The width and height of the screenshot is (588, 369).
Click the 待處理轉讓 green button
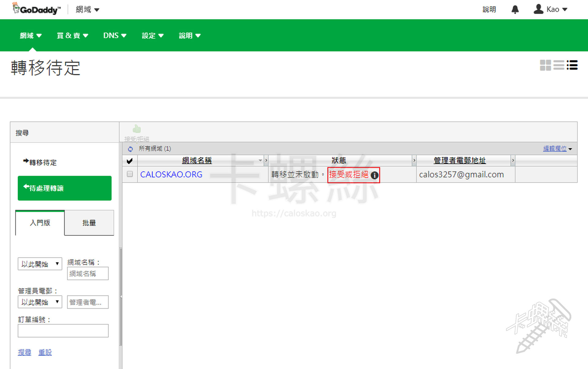pyautogui.click(x=65, y=188)
